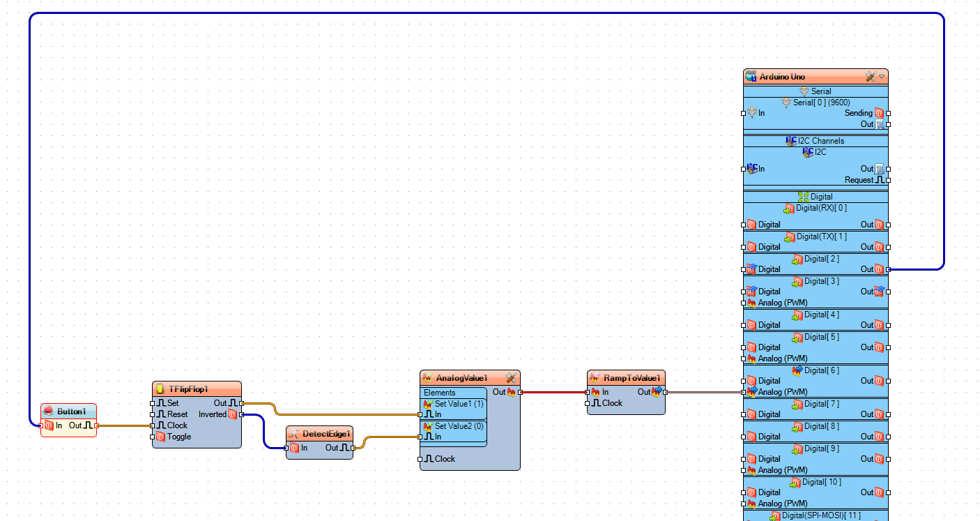Click the AnalogValue1 Clock pin
980x521 pixels.
[x=420, y=459]
